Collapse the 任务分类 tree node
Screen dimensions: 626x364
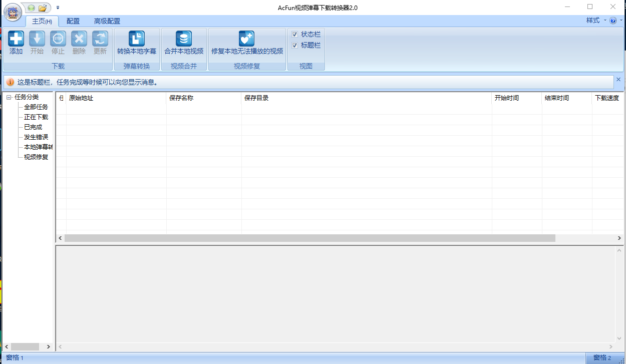point(9,98)
